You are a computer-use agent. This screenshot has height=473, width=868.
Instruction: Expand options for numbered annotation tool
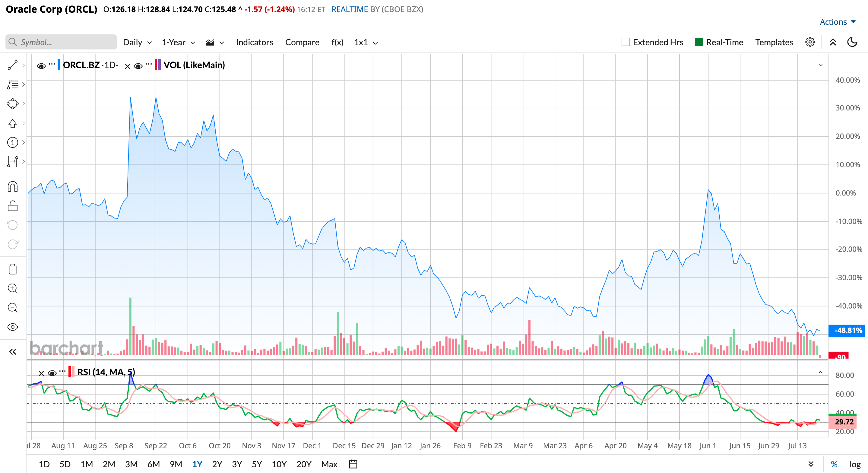[23, 142]
